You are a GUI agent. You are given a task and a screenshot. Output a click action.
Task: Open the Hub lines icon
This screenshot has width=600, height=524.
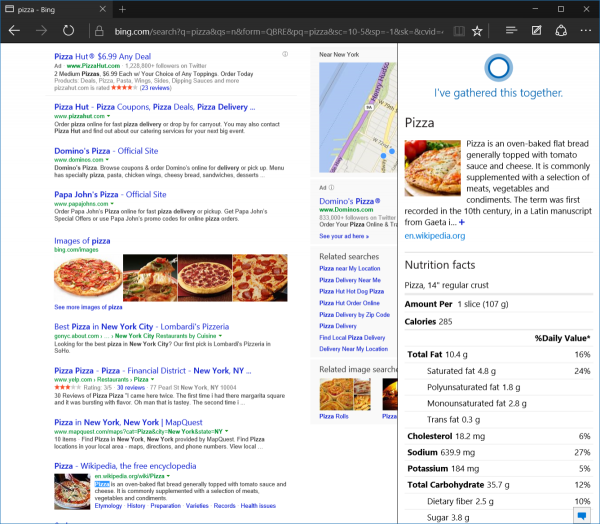click(510, 31)
